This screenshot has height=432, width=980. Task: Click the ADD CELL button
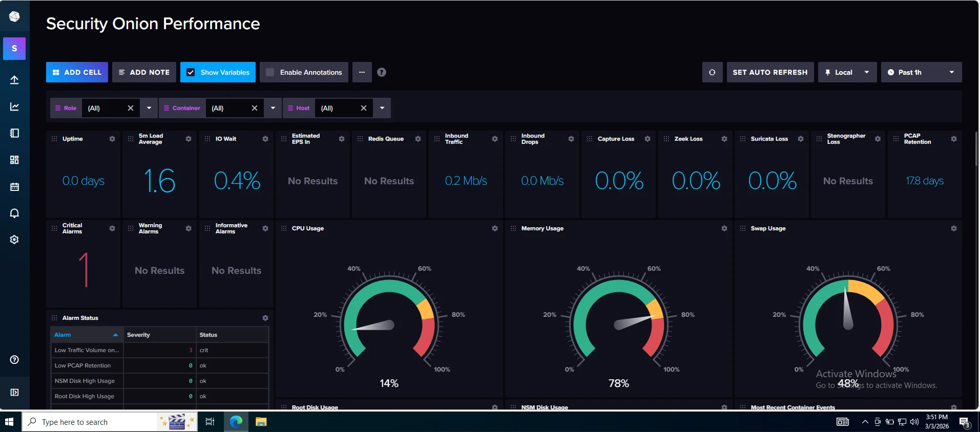coord(77,72)
